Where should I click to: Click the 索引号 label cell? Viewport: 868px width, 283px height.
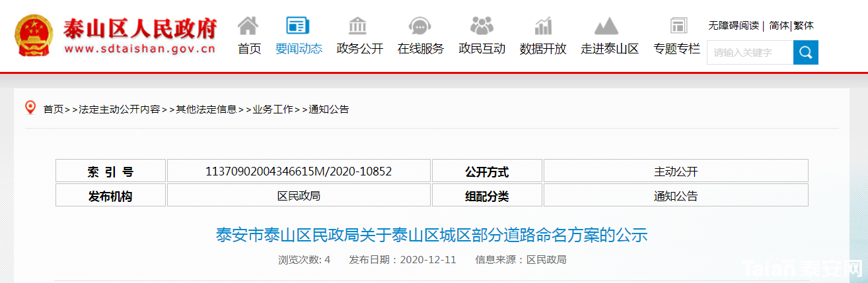coord(110,172)
